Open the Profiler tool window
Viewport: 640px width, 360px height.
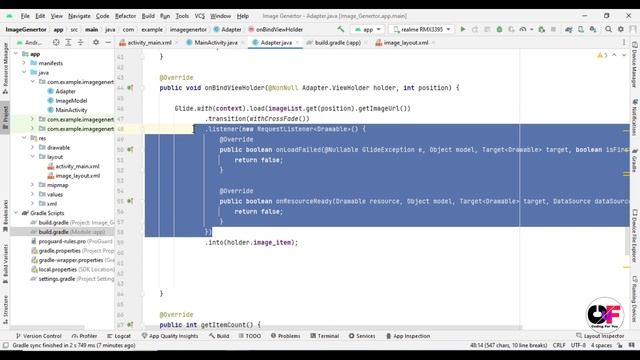[x=84, y=336]
